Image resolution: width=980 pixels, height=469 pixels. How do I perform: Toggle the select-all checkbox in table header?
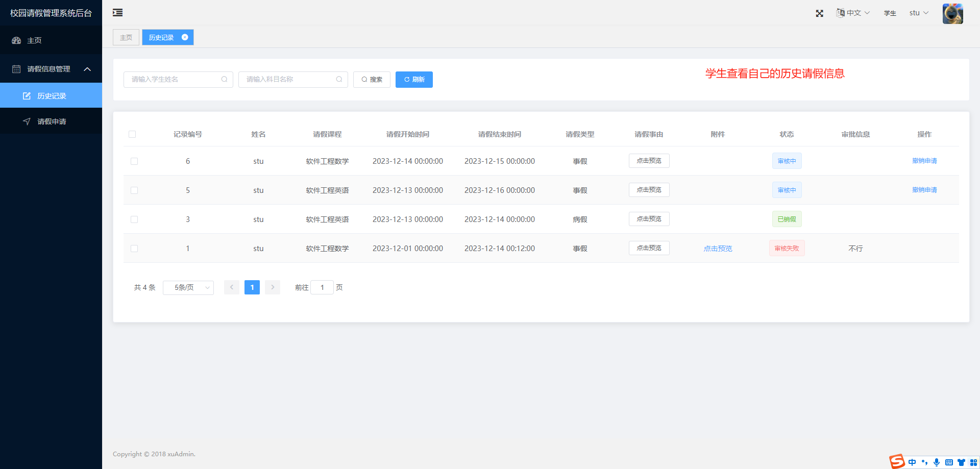[132, 134]
